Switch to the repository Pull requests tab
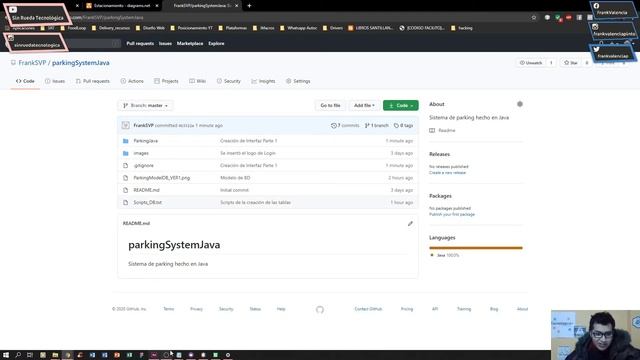640x360 pixels. pos(93,81)
